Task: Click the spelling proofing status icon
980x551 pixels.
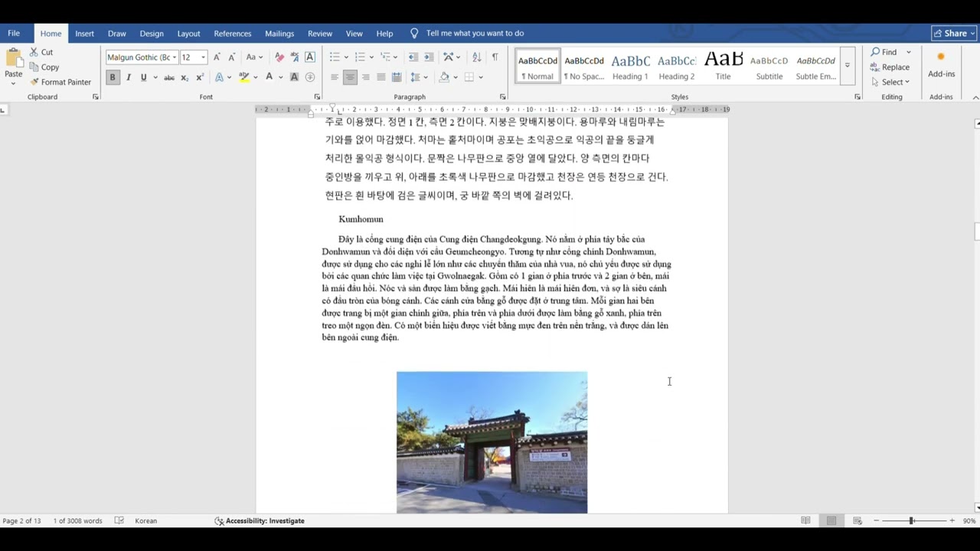Action: point(119,520)
